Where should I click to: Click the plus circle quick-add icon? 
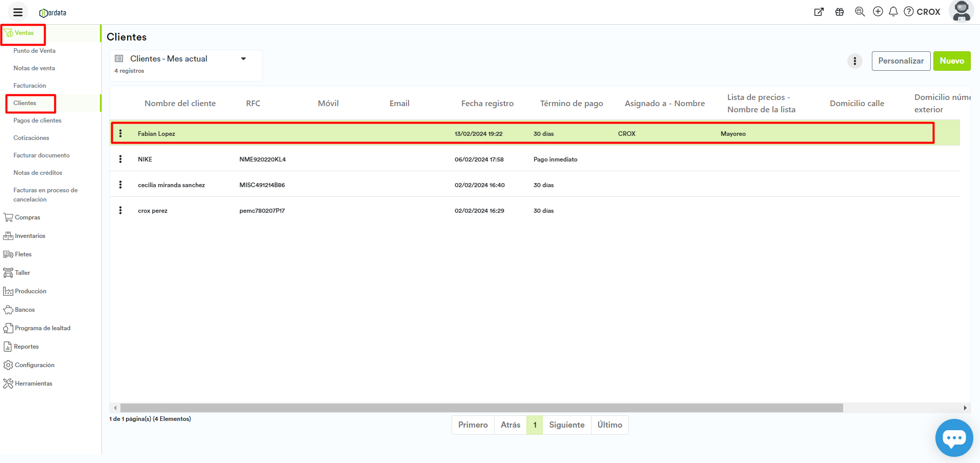pyautogui.click(x=878, y=12)
